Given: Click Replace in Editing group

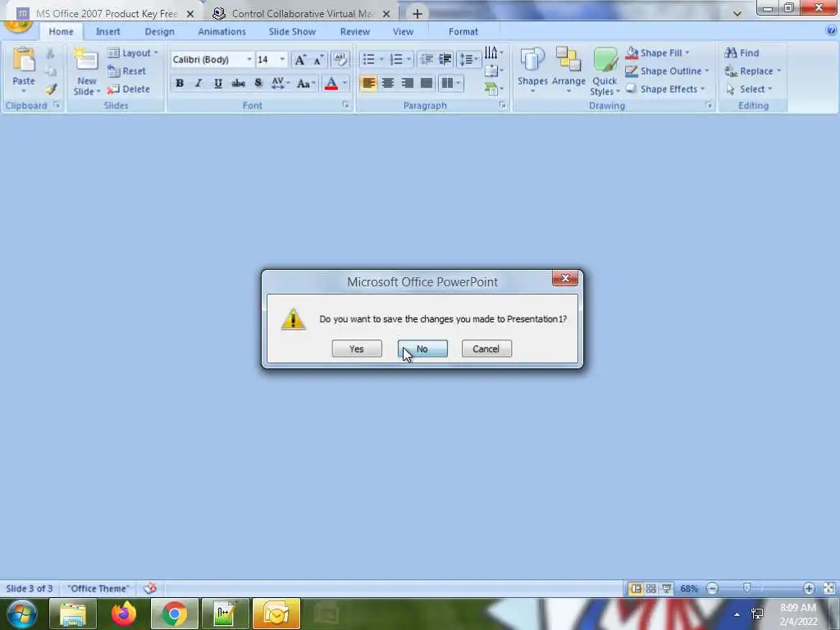Looking at the screenshot, I should (x=753, y=71).
